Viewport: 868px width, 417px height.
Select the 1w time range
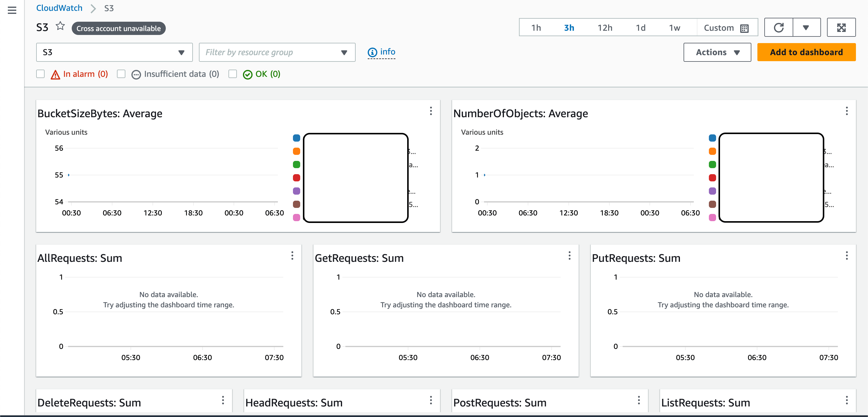coord(674,28)
